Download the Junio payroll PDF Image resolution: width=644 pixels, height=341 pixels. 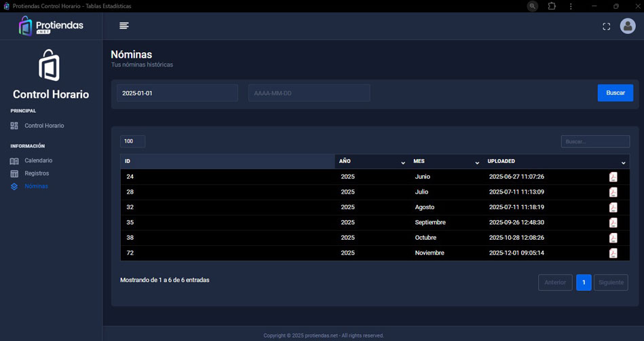click(x=613, y=177)
